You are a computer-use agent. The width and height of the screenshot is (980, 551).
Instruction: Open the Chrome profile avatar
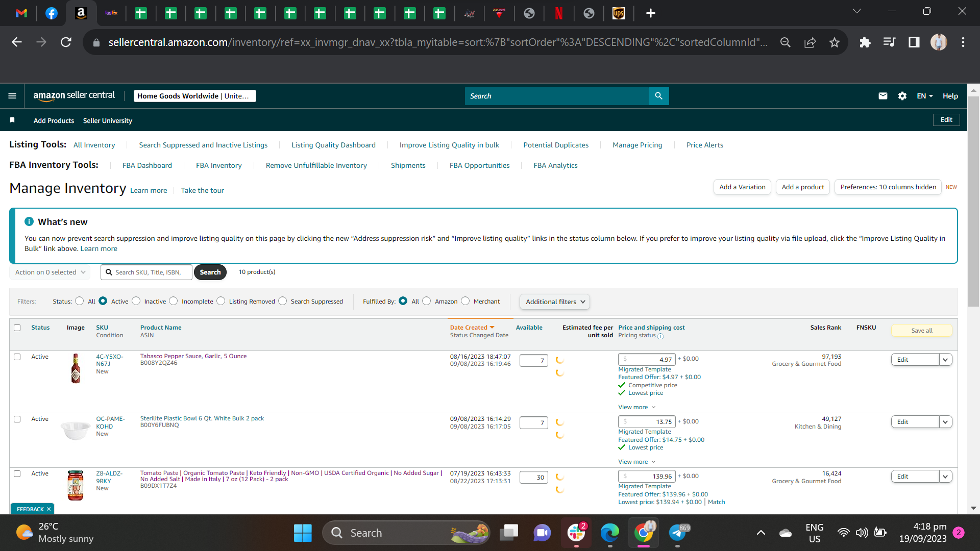(x=939, y=42)
